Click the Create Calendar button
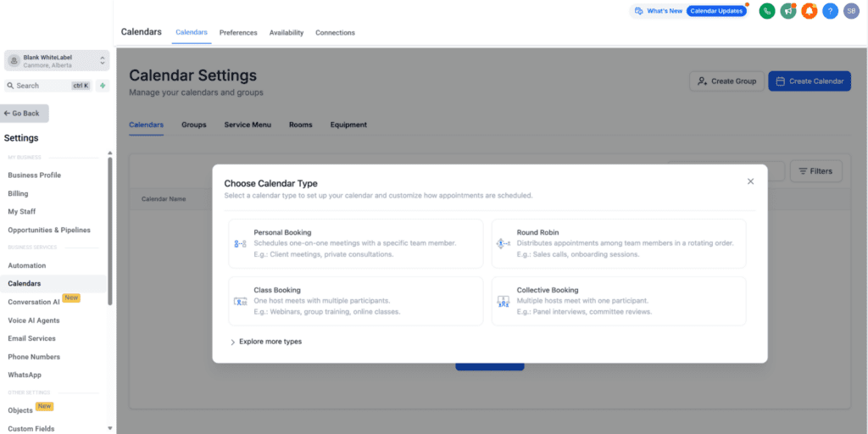 [810, 81]
